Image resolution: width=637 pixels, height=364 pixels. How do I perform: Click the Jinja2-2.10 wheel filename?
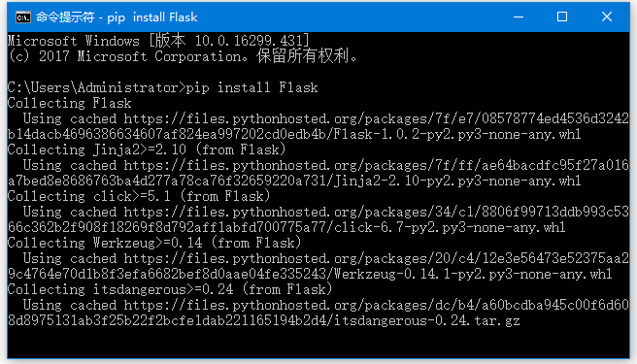coord(457,181)
